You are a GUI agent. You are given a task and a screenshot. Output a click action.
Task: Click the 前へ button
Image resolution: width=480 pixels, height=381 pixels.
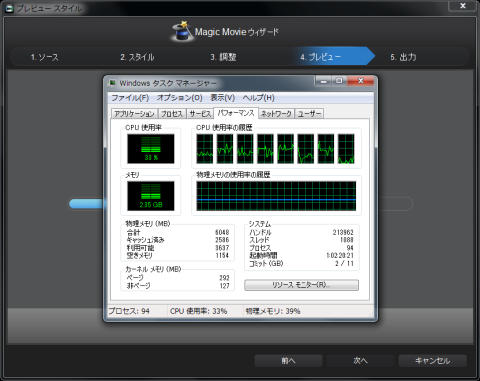tap(288, 361)
